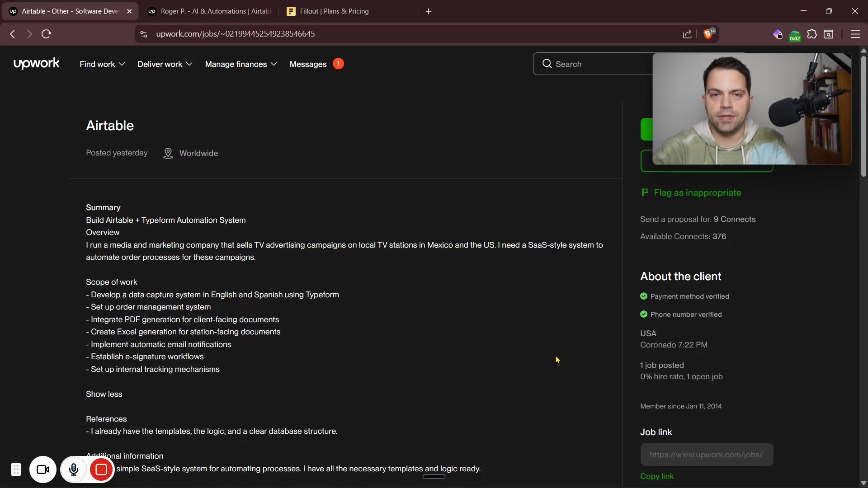This screenshot has width=868, height=488.
Task: Open the browser hamburger menu
Action: pos(855,34)
